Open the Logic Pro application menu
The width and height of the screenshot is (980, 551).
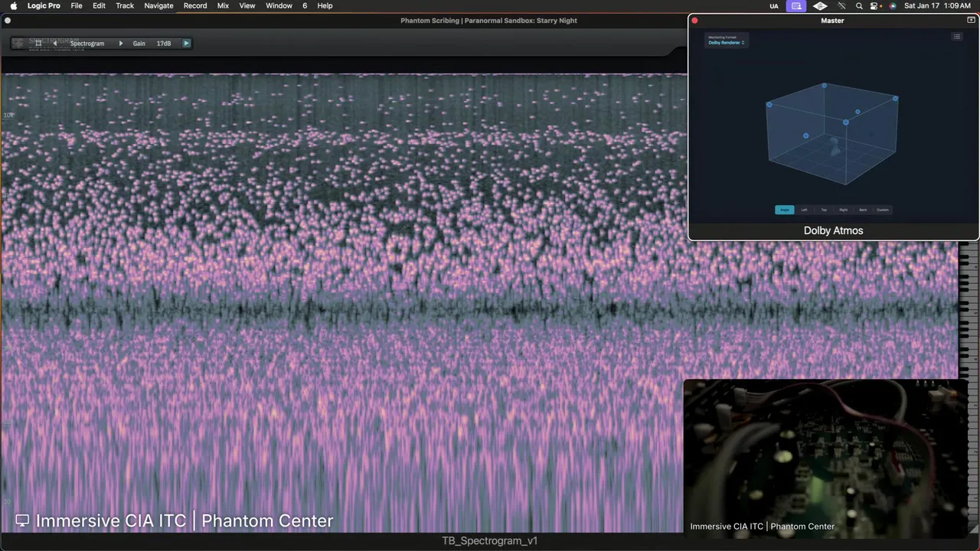click(x=44, y=5)
